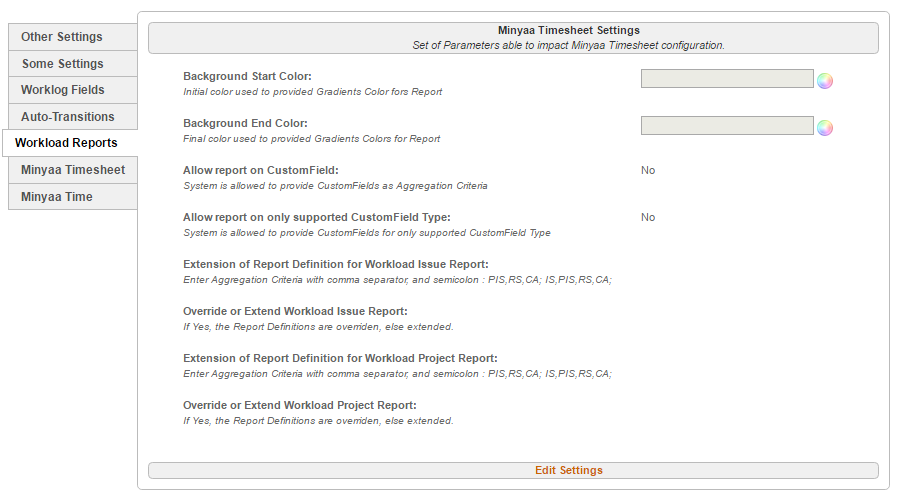The width and height of the screenshot is (898, 499).
Task: Click 'Extension of Report Definition for Workload Project Report:'
Action: 340,358
